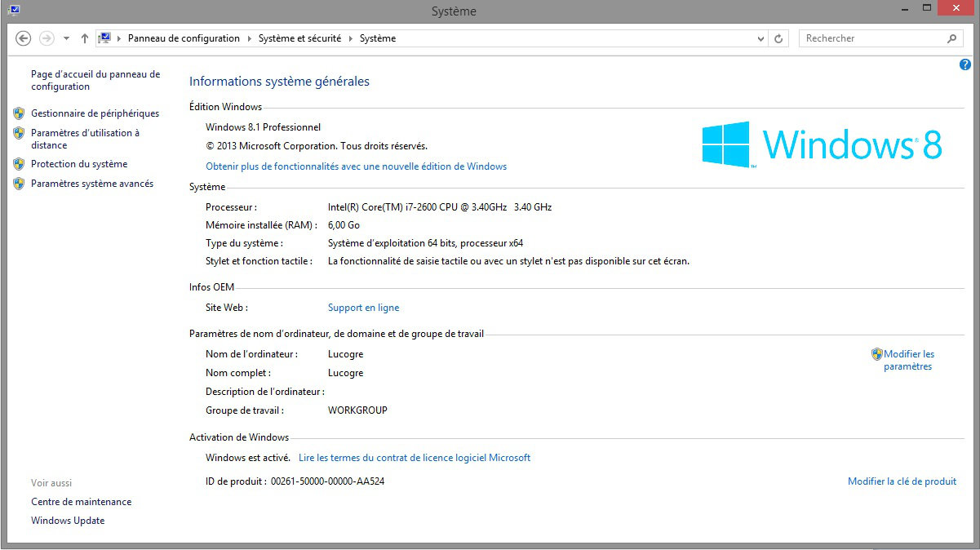
Task: Expand the arrow after Système et sécurité
Action: (x=351, y=38)
